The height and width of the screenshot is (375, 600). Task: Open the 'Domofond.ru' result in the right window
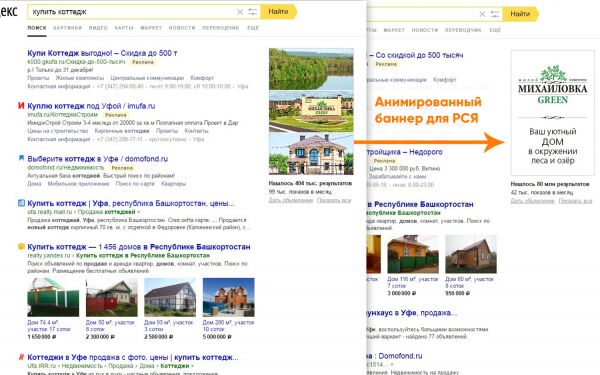(395, 356)
